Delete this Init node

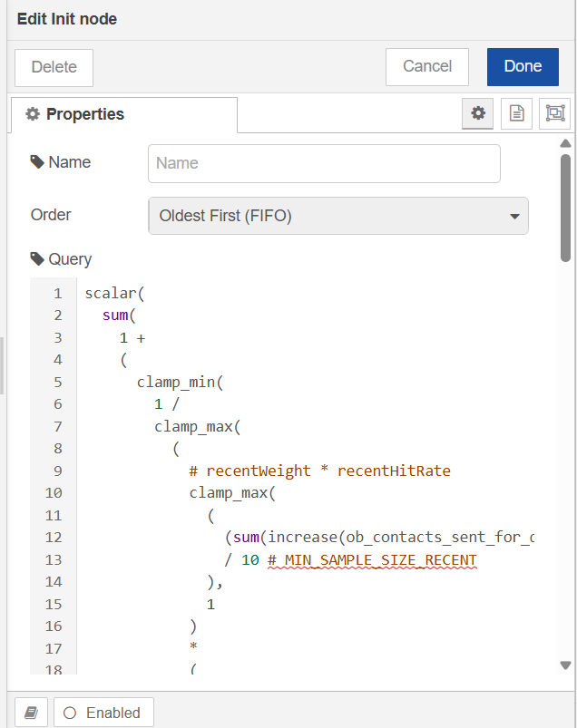click(54, 68)
